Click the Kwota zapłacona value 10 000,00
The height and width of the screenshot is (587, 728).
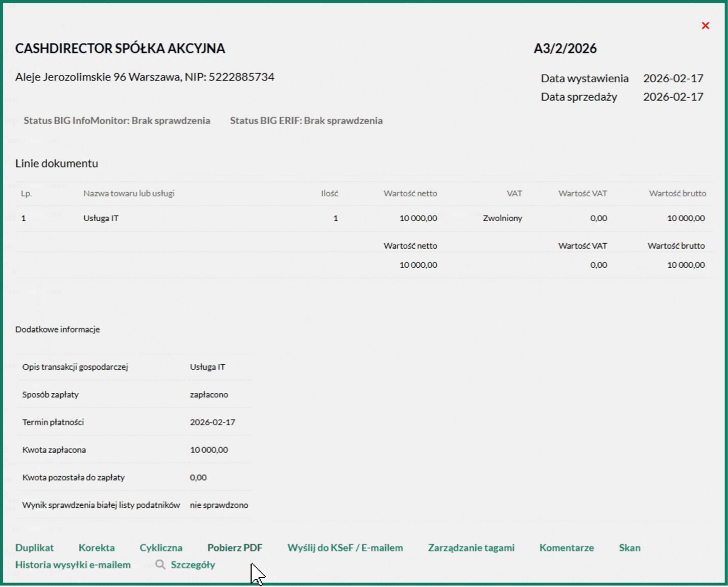click(209, 450)
